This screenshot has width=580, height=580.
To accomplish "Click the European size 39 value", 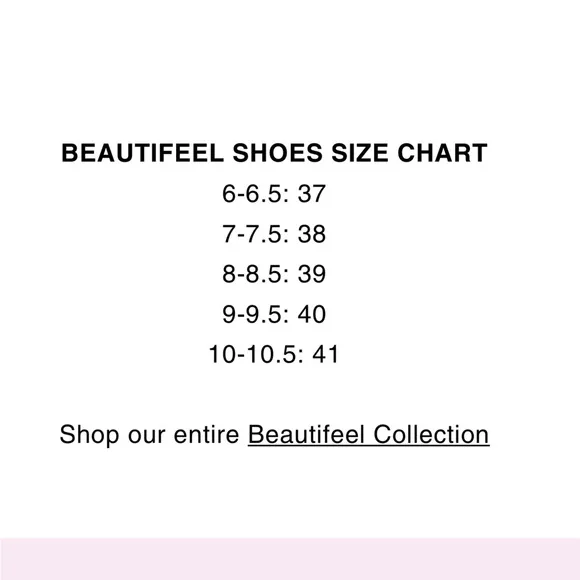I will pos(312,274).
